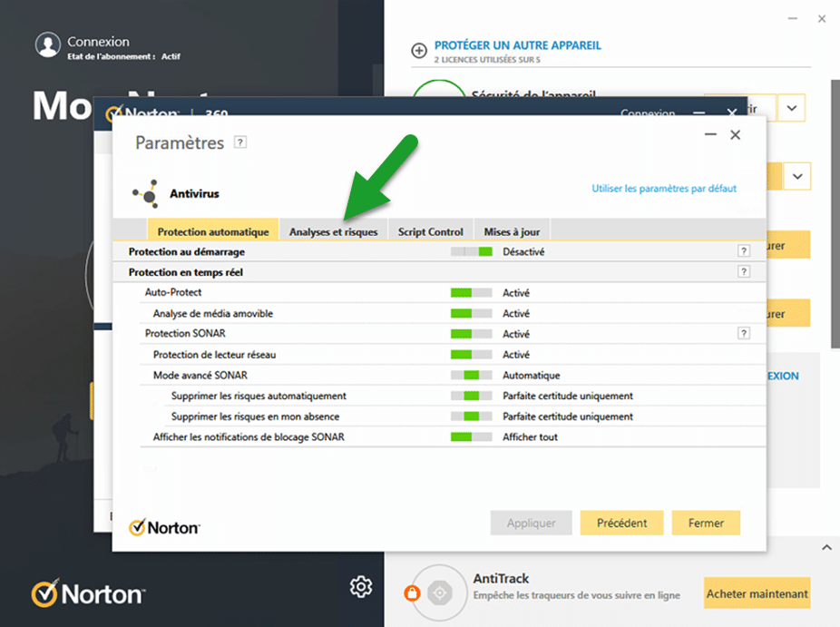Open help for Protection en temps réel
This screenshot has height=627, width=840.
point(744,271)
